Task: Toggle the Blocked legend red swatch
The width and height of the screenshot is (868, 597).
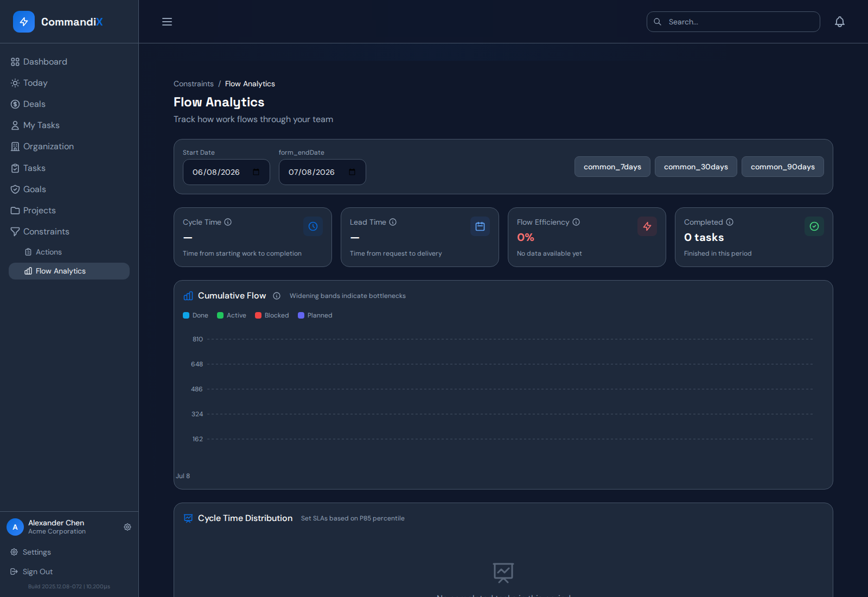Action: (258, 315)
